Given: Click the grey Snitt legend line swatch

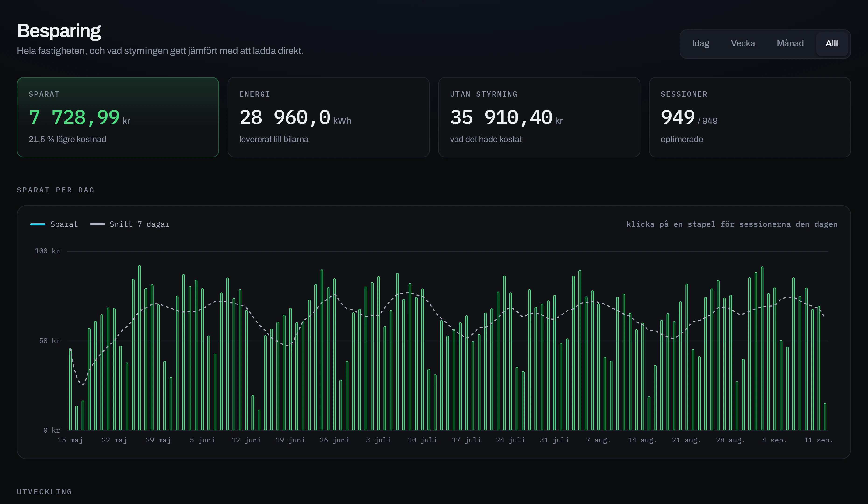Looking at the screenshot, I should click(97, 224).
